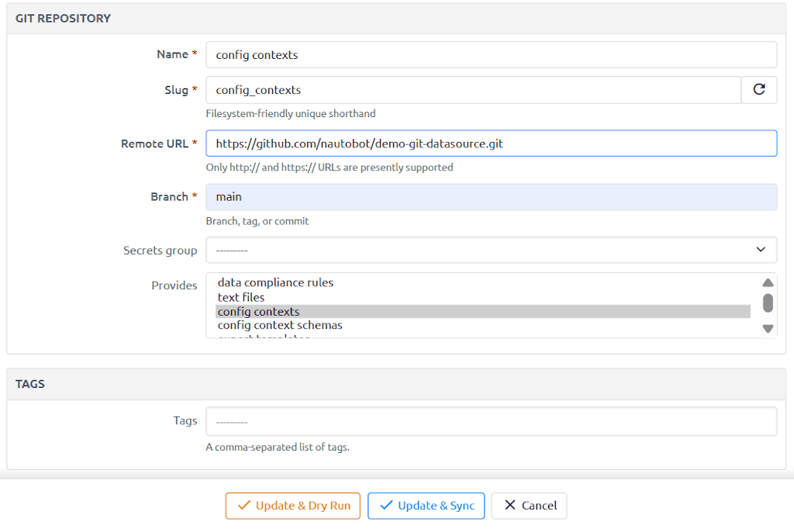Viewport: 794px width, 532px height.
Task: Click the GIT REPOSITORY panel heading
Action: click(63, 18)
